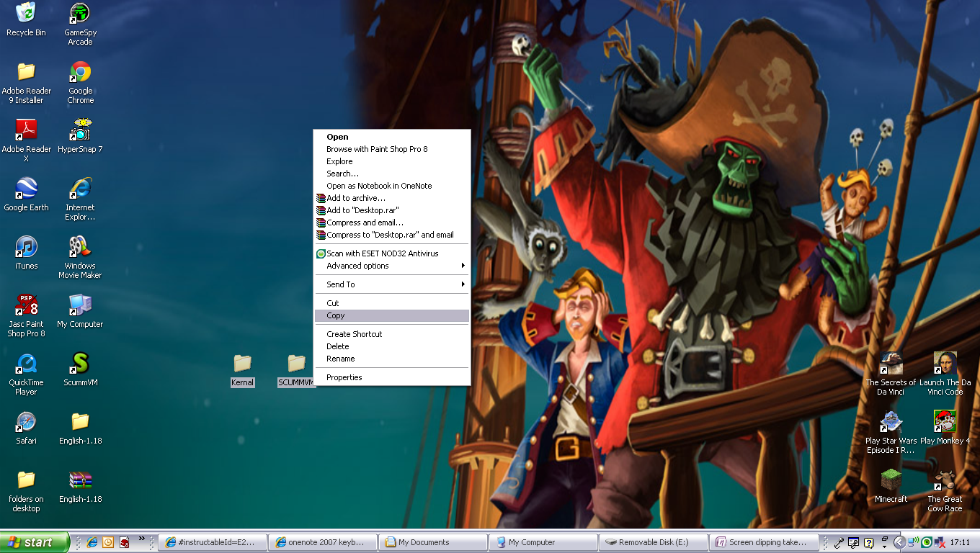Choose Explore in the context menu
The height and width of the screenshot is (553, 980).
point(392,161)
